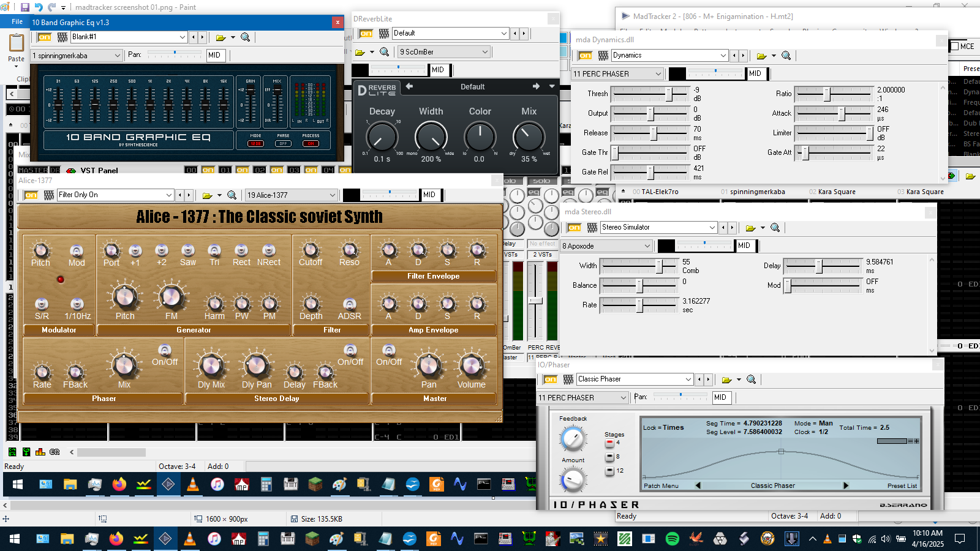The image size is (980, 551).
Task: Click previous preset arrow in mda Stereo toolbar
Action: (x=723, y=228)
